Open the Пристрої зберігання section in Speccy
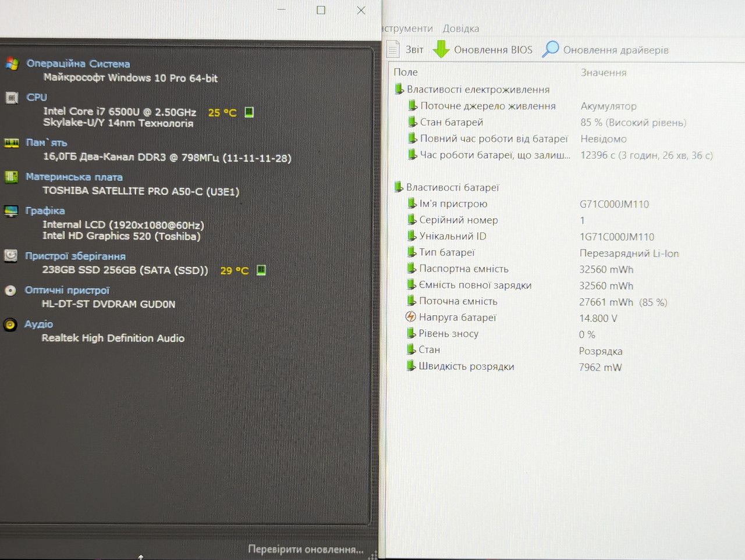 click(75, 256)
